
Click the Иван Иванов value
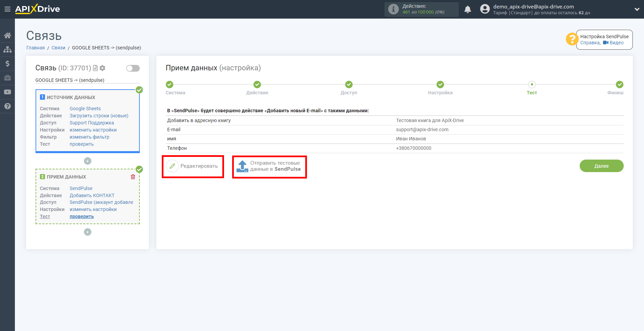[x=411, y=139]
